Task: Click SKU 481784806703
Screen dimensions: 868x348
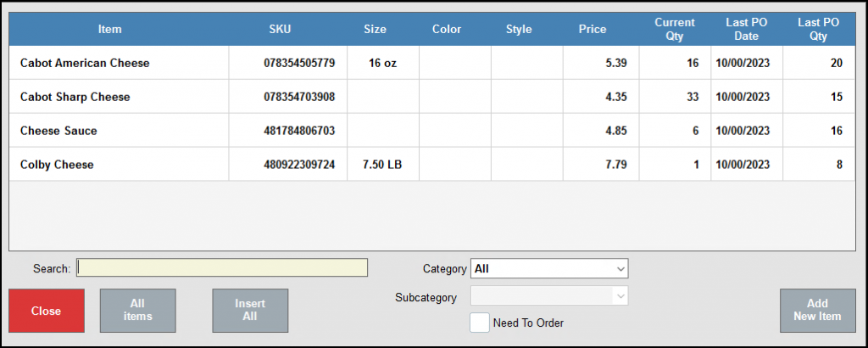Action: [x=299, y=131]
